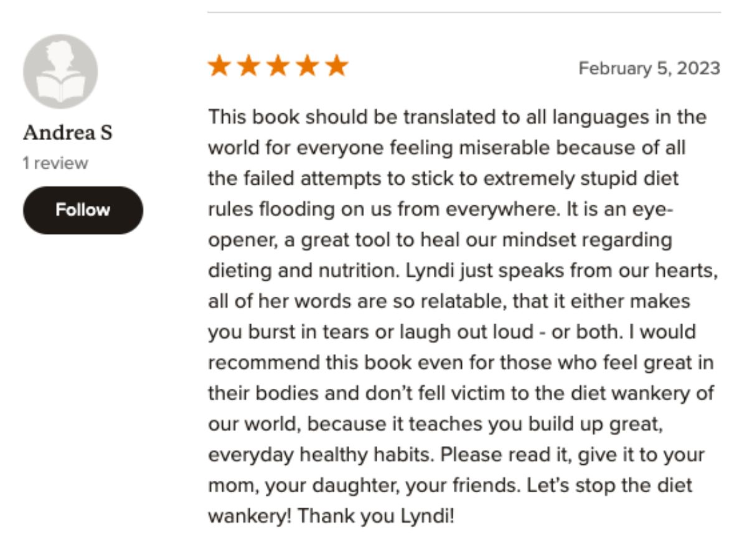Click Andrea S's profile avatar
747x560 pixels.
pos(60,72)
